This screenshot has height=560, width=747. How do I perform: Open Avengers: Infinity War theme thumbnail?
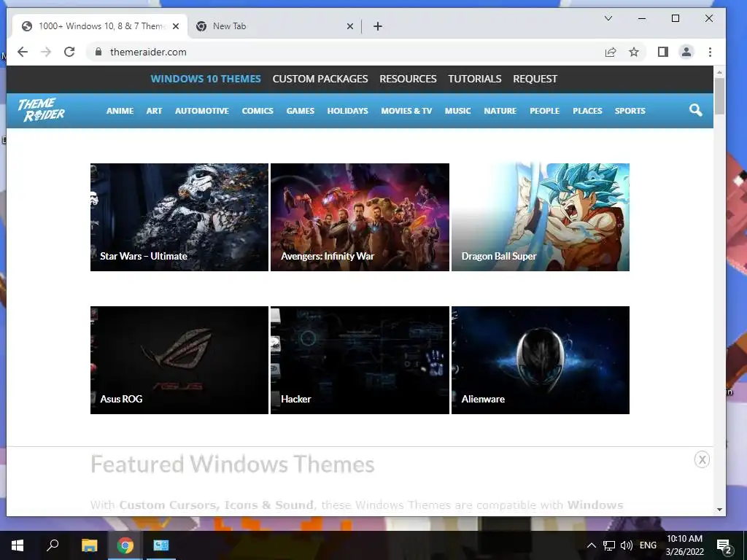pyautogui.click(x=360, y=217)
